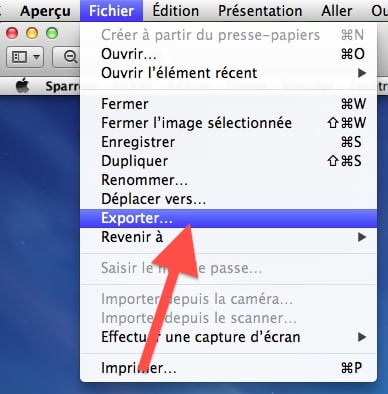Viewport: 388px width, 394px height.
Task: Open the Édition menu
Action: click(176, 11)
